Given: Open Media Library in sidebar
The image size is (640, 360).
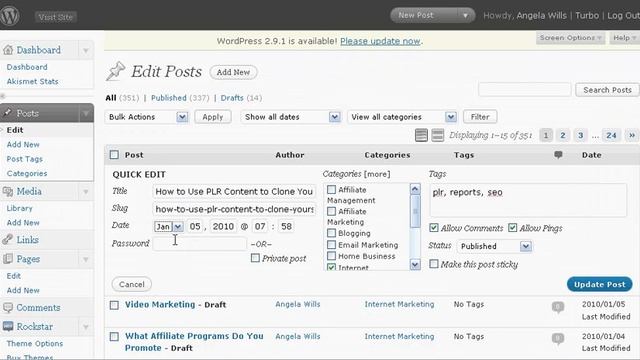Looking at the screenshot, I should (19, 208).
